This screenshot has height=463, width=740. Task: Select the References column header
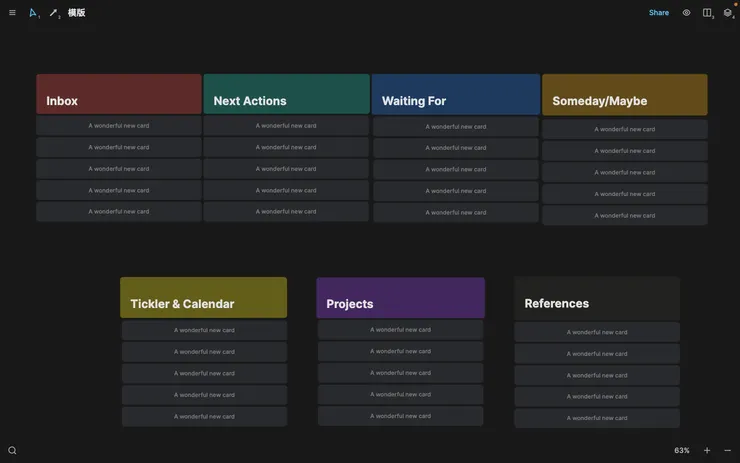pos(597,298)
